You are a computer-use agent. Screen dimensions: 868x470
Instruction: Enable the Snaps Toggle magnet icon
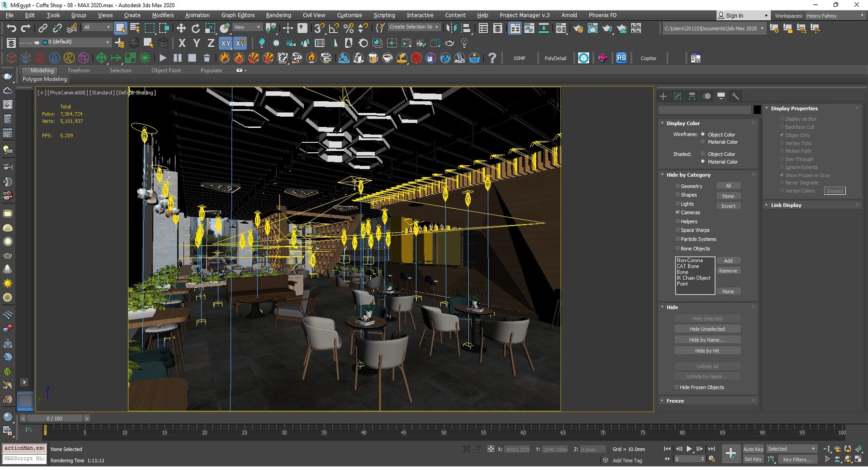click(x=318, y=28)
